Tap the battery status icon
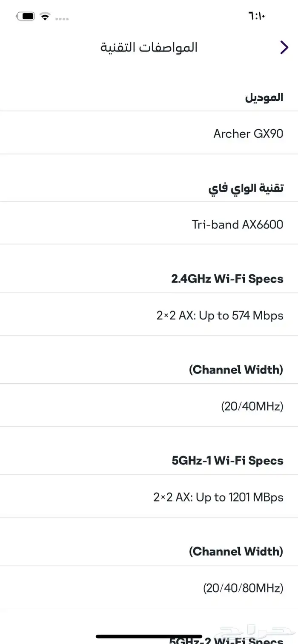This screenshot has width=298, height=644. pyautogui.click(x=26, y=17)
